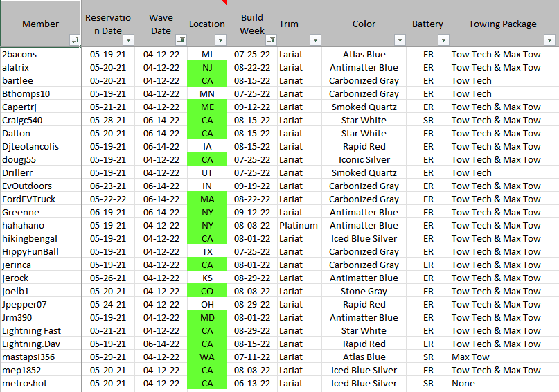Open the Member column sort filter button
Image resolution: width=559 pixels, height=392 pixels.
tap(74, 40)
